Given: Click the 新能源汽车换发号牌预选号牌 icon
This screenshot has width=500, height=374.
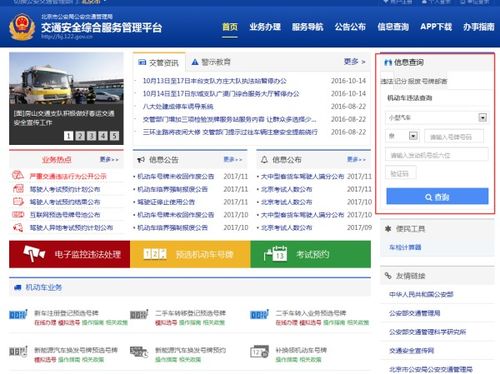Looking at the screenshot, I should [18, 351].
